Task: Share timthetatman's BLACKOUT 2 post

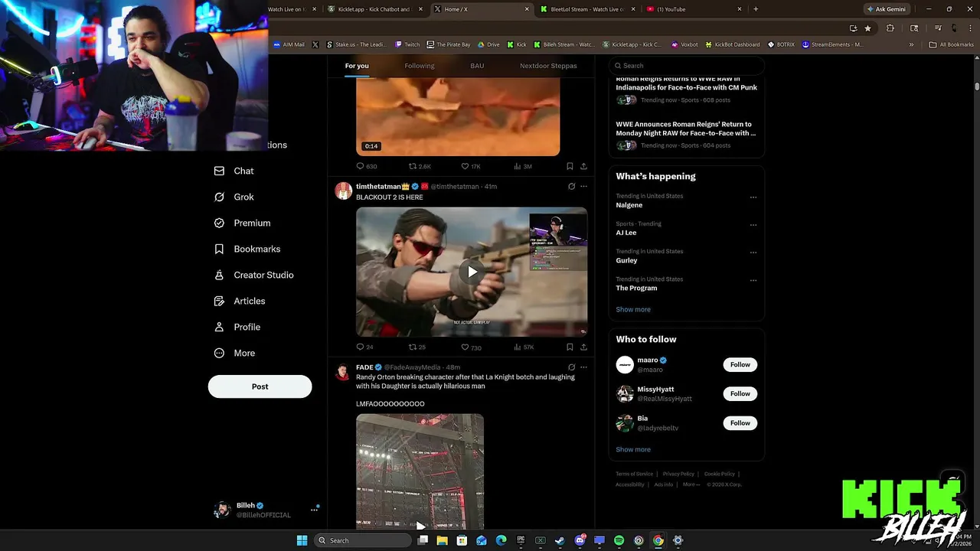Action: (x=583, y=347)
